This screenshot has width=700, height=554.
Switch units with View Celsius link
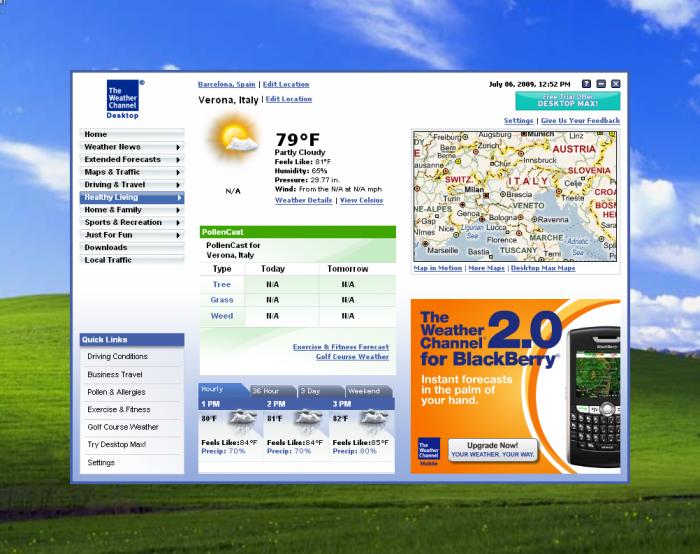click(x=361, y=200)
